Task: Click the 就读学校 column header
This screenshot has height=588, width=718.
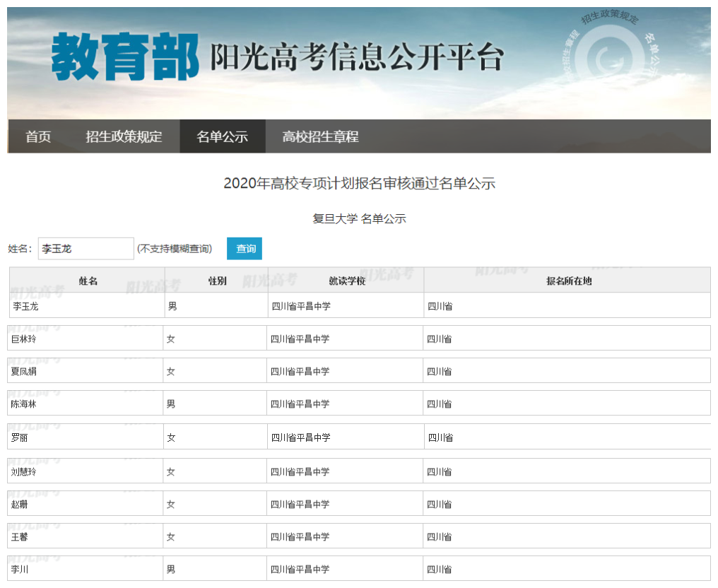Action: pyautogui.click(x=347, y=281)
